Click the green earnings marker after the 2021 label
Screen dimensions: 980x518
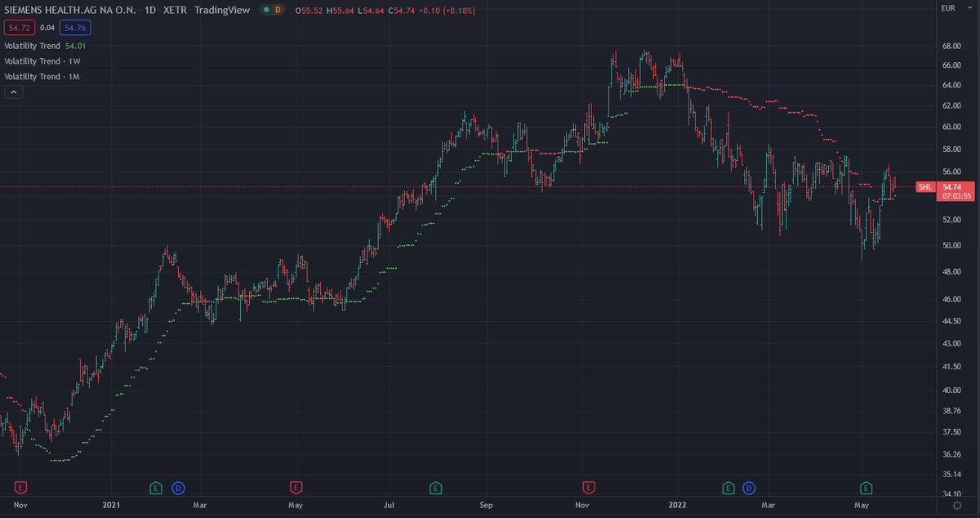point(155,488)
